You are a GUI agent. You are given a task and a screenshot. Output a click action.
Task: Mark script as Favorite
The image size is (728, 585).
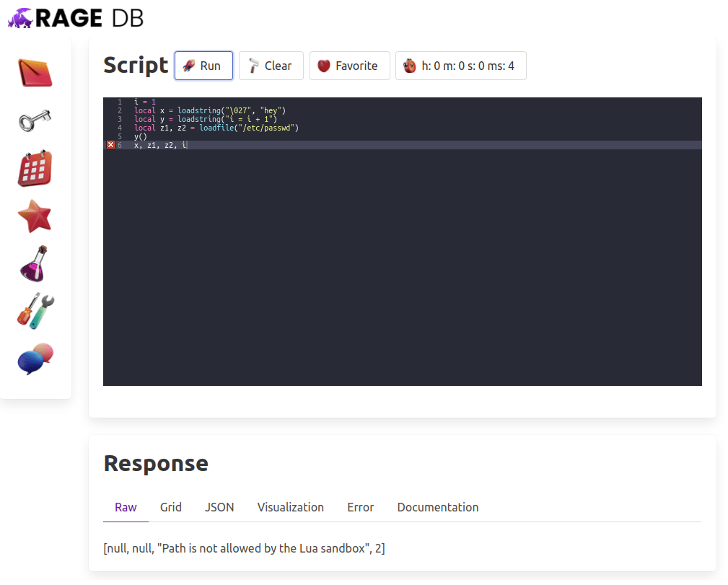coord(349,66)
